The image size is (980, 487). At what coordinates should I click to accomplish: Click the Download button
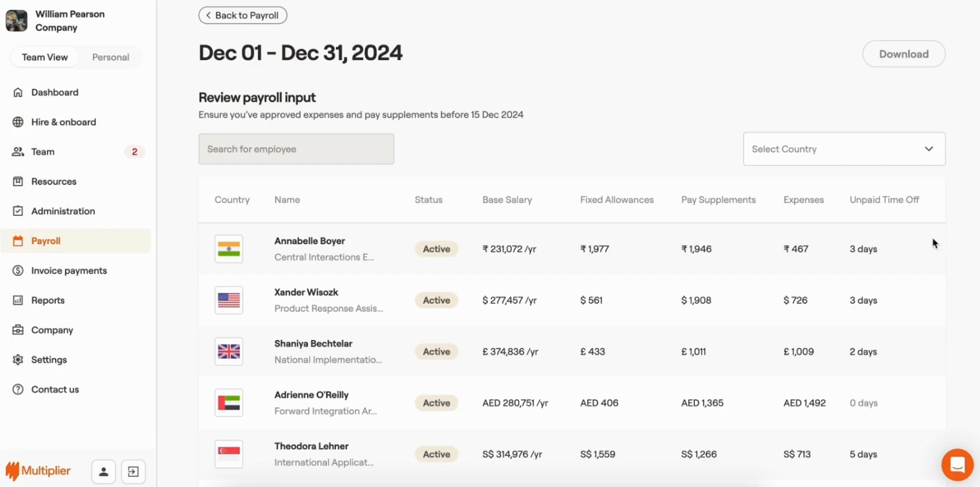[x=903, y=54]
